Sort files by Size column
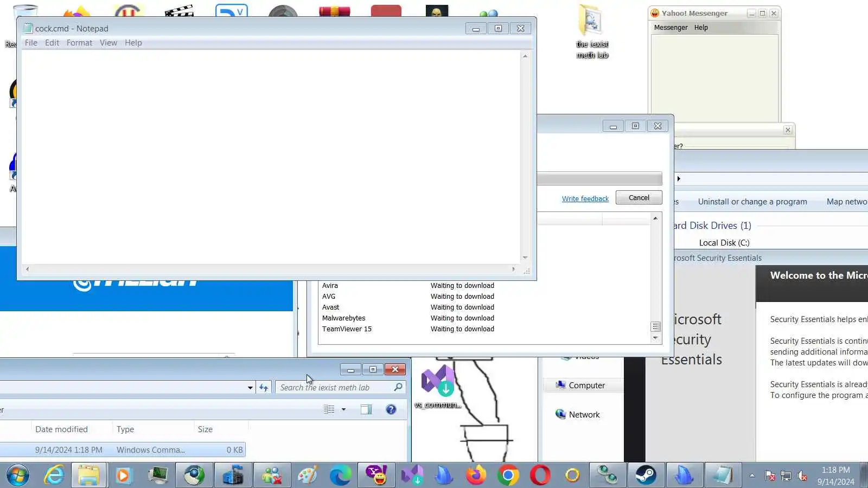Viewport: 868px width, 488px height. pos(221,429)
